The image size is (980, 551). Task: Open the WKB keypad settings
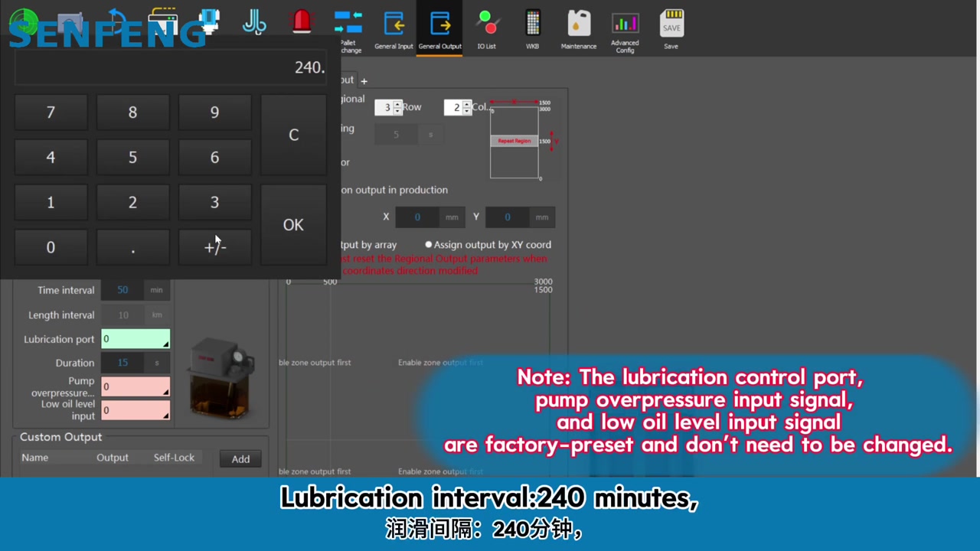click(532, 29)
